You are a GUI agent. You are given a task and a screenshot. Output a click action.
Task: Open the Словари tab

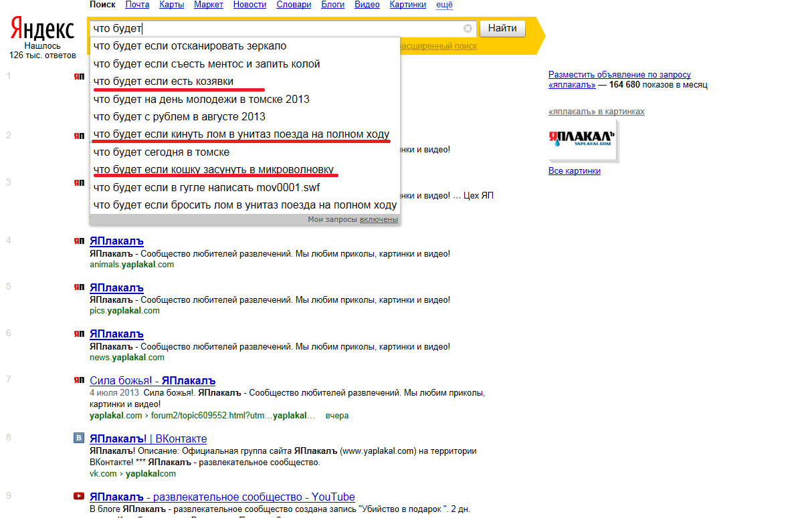pos(294,5)
